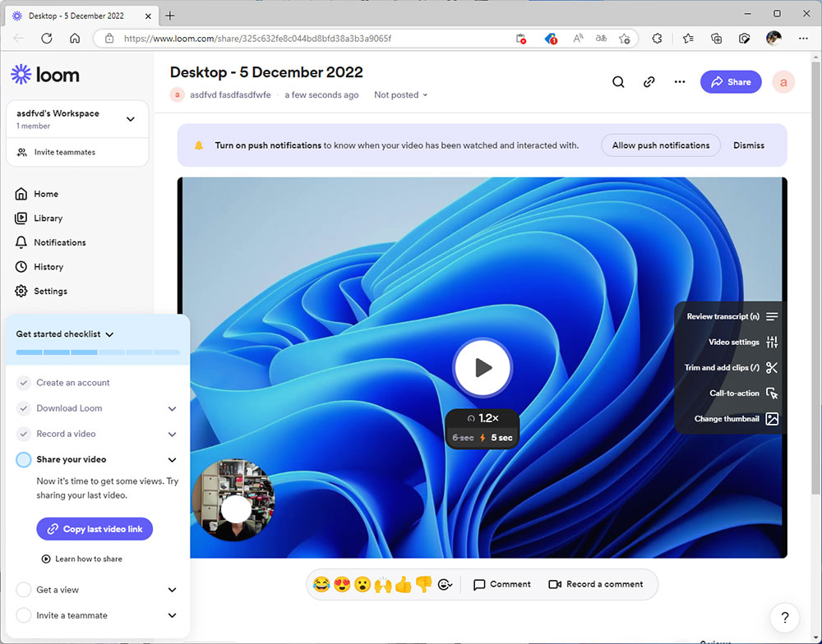Image resolution: width=822 pixels, height=644 pixels.
Task: Refresh the page in browser
Action: point(47,39)
